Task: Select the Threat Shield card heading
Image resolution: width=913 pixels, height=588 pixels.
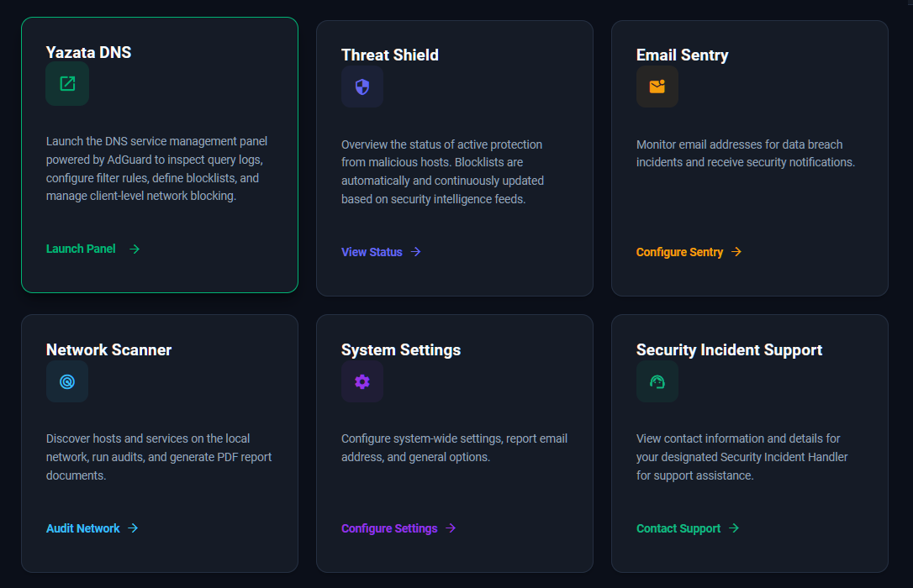Action: click(389, 55)
